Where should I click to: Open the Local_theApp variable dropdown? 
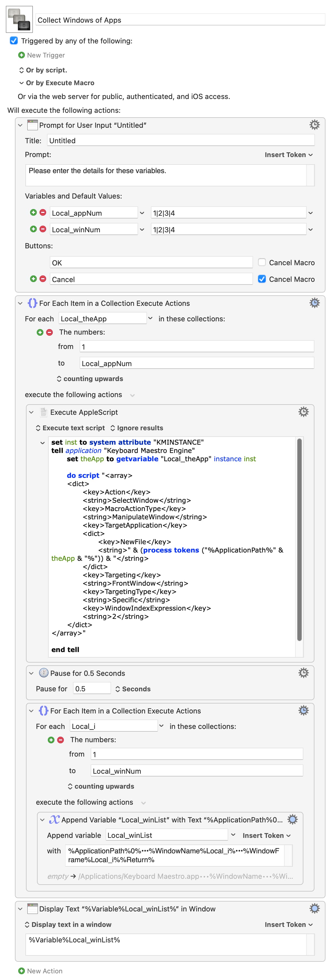(151, 319)
